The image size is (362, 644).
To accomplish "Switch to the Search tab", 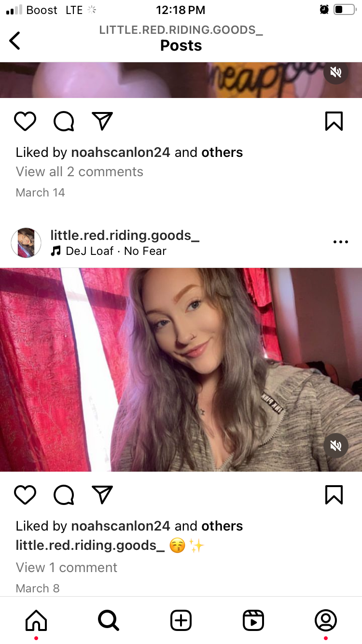I will pyautogui.click(x=109, y=620).
